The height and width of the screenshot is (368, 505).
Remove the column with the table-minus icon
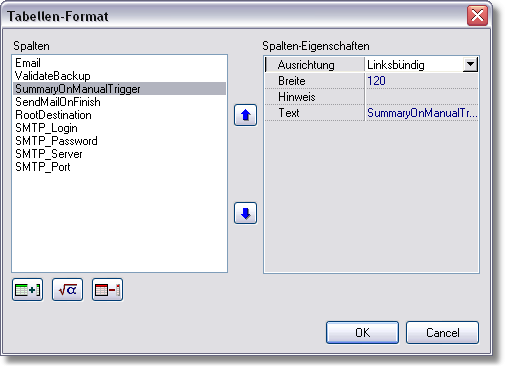click(x=107, y=290)
